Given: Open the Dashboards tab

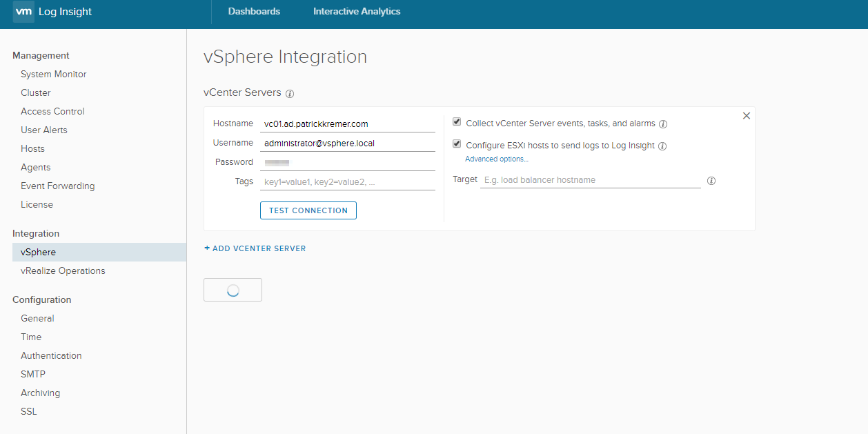Looking at the screenshot, I should tap(254, 12).
